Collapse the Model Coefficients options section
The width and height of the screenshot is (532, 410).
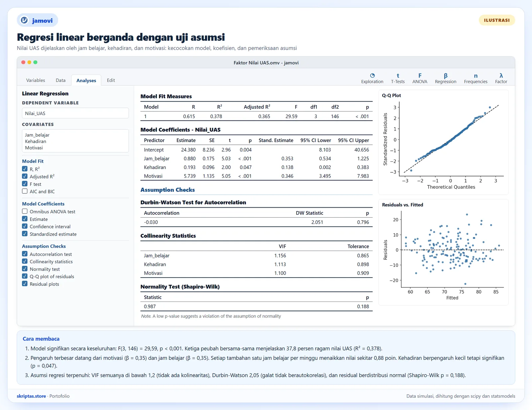pos(43,204)
